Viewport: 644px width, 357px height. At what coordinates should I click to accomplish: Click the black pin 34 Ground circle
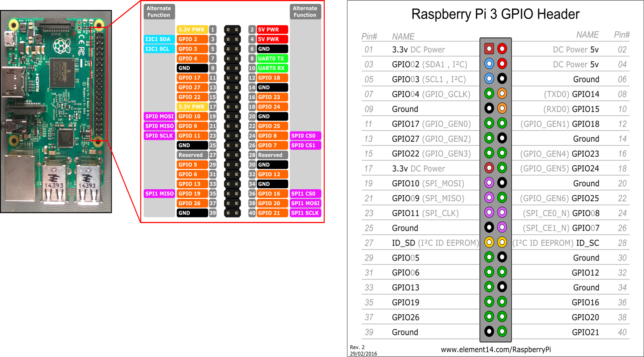pos(502,287)
